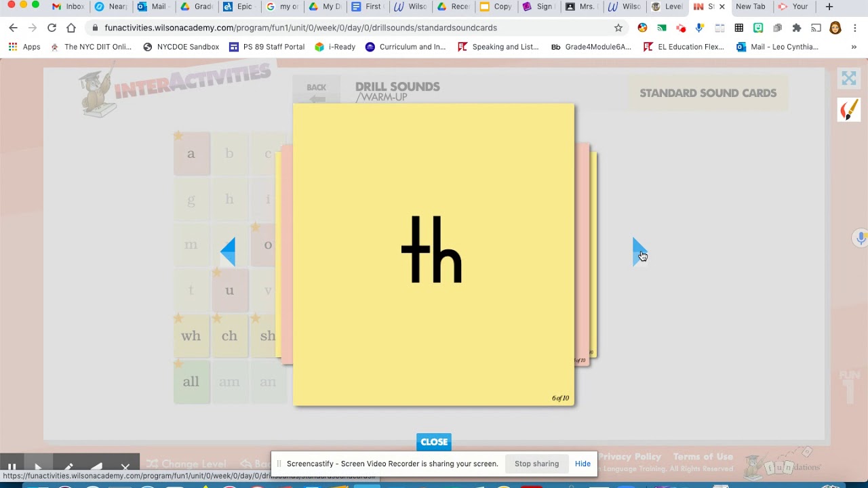The width and height of the screenshot is (868, 488).
Task: Select the 'b' sound tile
Action: coord(229,154)
